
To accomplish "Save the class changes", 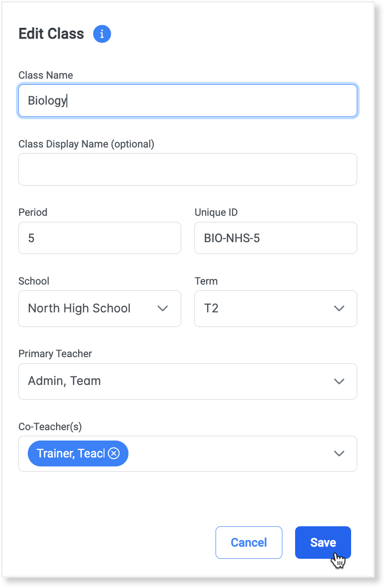I will pos(323,542).
